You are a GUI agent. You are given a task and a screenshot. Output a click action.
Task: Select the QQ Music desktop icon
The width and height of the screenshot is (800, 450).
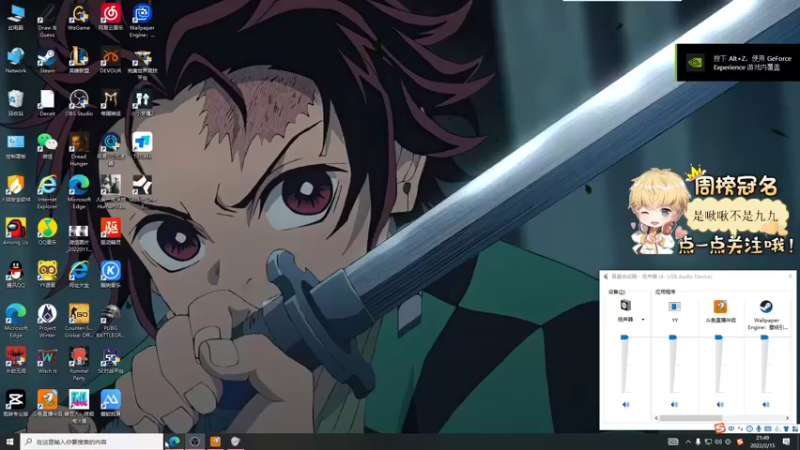(x=47, y=232)
